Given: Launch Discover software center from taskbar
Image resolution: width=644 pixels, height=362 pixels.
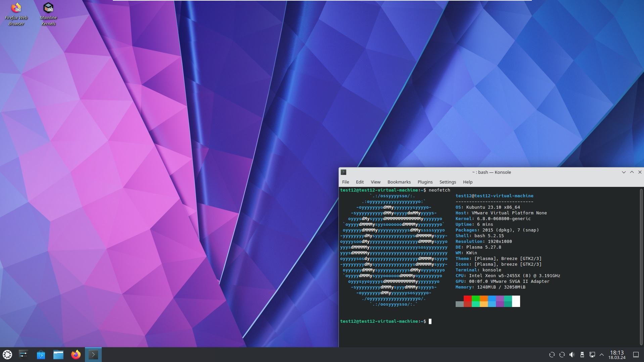Looking at the screenshot, I should [41, 355].
